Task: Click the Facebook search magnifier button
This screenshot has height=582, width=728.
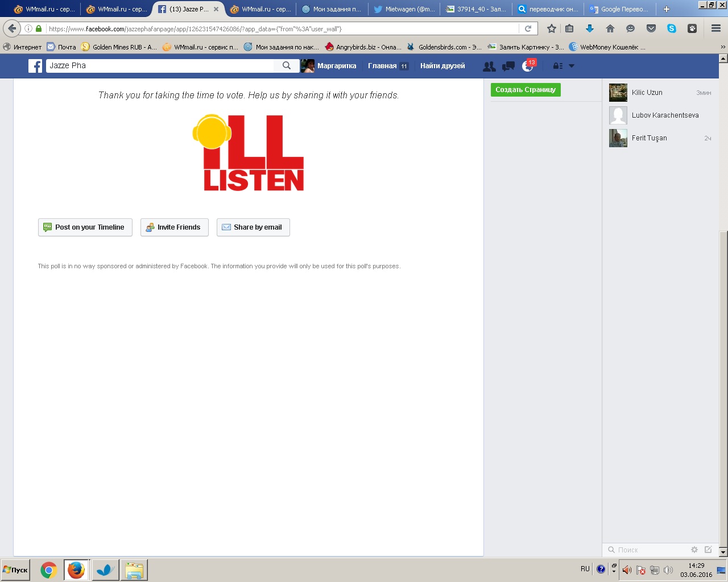Action: 287,66
